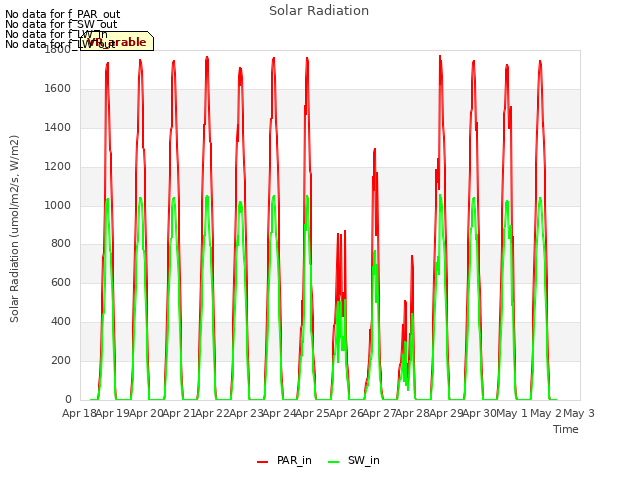This screenshot has width=640, height=480.
Task: Click the 'No data for f_SW_out' message
Action: point(61,24)
